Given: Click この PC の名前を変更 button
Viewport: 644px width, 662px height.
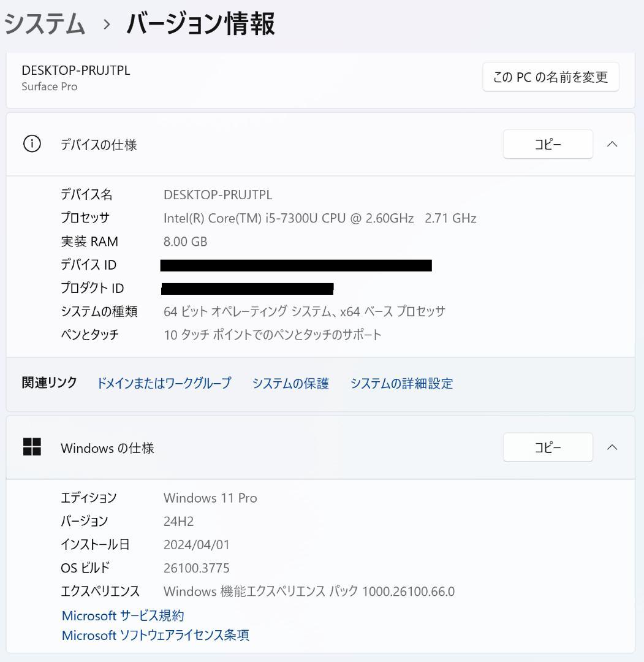Looking at the screenshot, I should click(550, 77).
